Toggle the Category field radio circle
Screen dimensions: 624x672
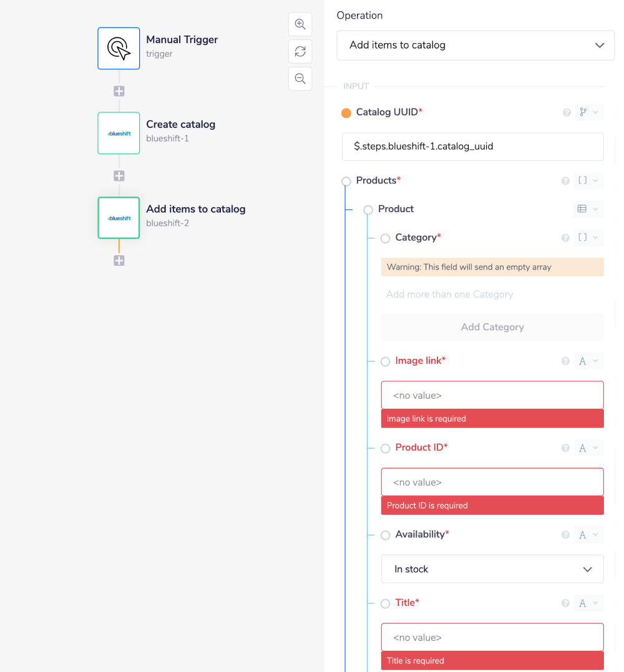385,238
